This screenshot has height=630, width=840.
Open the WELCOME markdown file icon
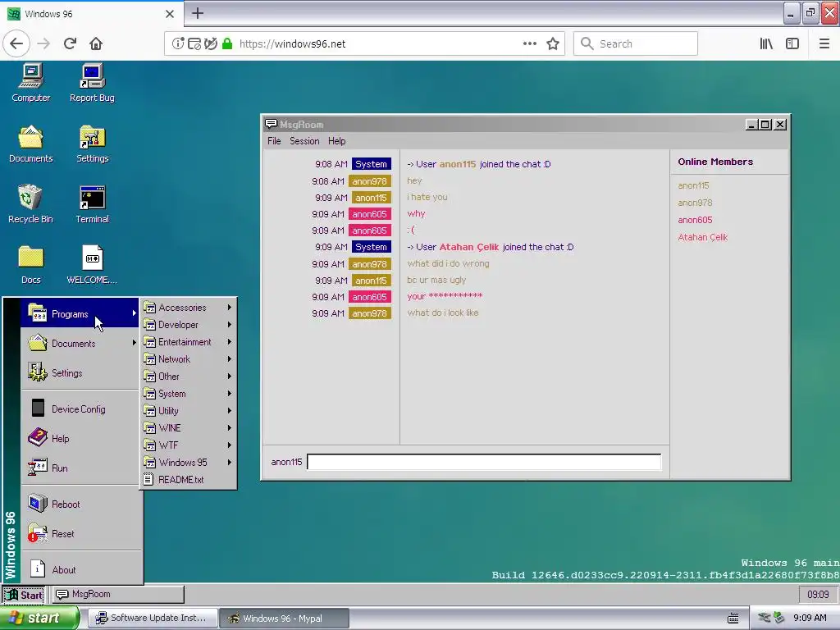coord(92,265)
